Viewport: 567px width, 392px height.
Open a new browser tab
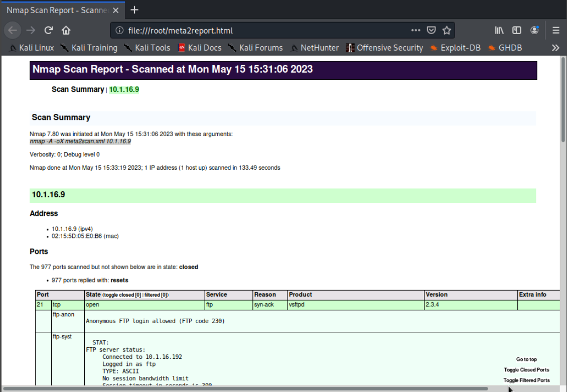(134, 10)
